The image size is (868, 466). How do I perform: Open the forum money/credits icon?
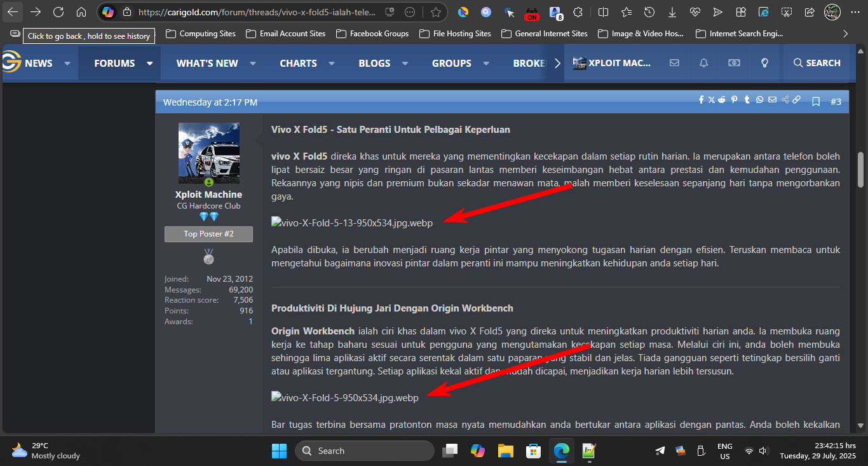[x=735, y=63]
